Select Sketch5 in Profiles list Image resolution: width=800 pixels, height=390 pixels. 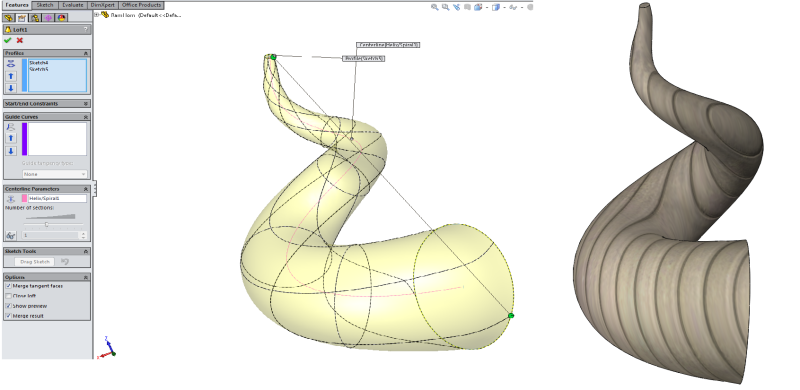38,69
